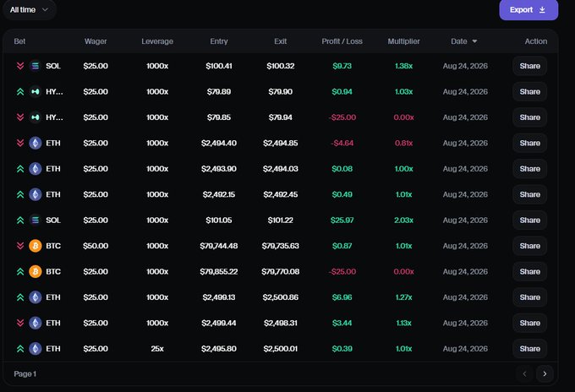Click the 1.38x multiplier value

[403, 66]
